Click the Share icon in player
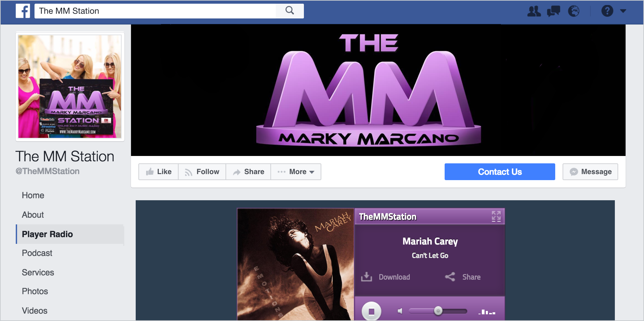 (450, 277)
